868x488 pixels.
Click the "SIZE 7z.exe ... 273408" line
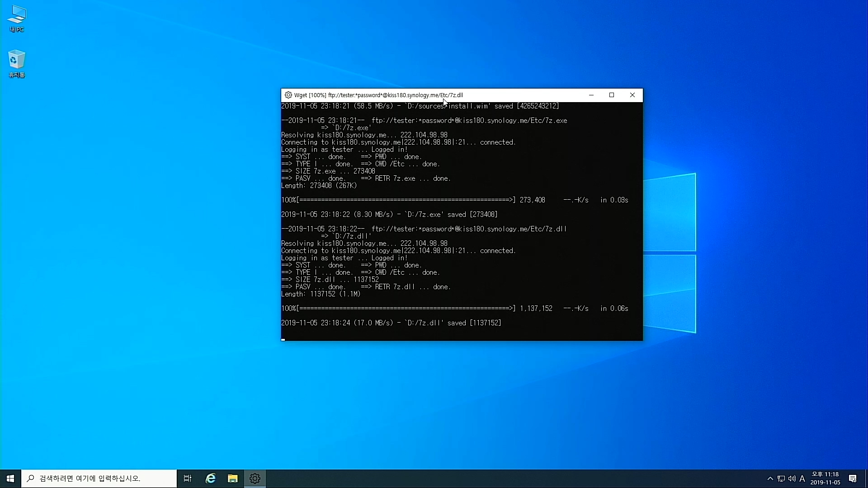[x=328, y=171]
